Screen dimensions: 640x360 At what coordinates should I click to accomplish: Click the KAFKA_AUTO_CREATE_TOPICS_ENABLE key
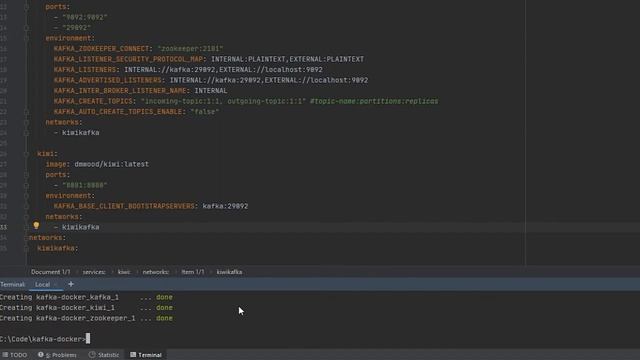click(x=118, y=112)
